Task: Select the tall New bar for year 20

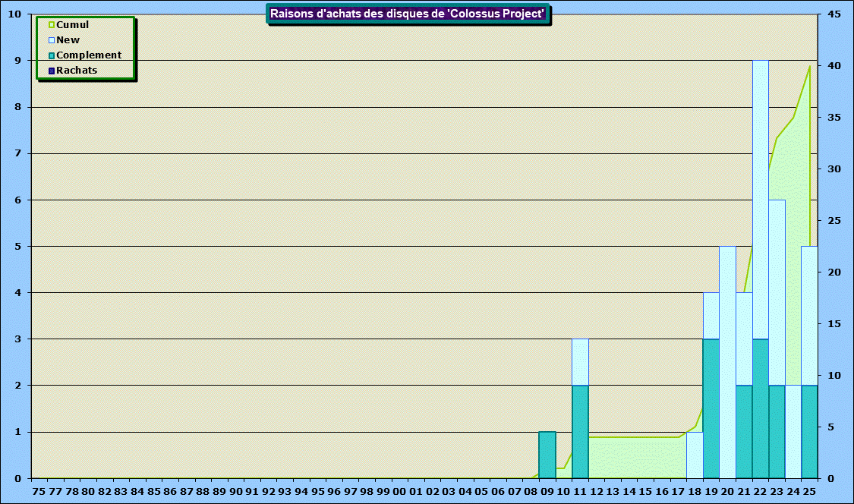Action: [727, 362]
